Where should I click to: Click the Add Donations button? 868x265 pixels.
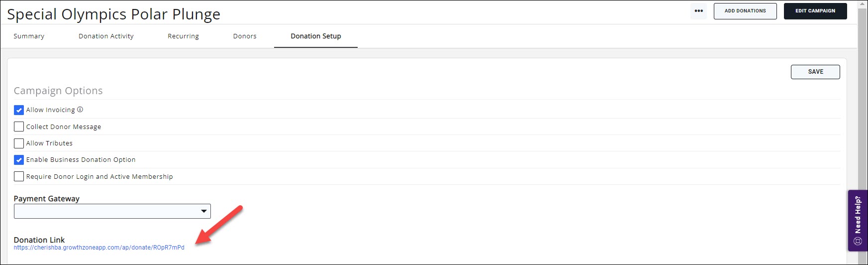click(x=745, y=11)
